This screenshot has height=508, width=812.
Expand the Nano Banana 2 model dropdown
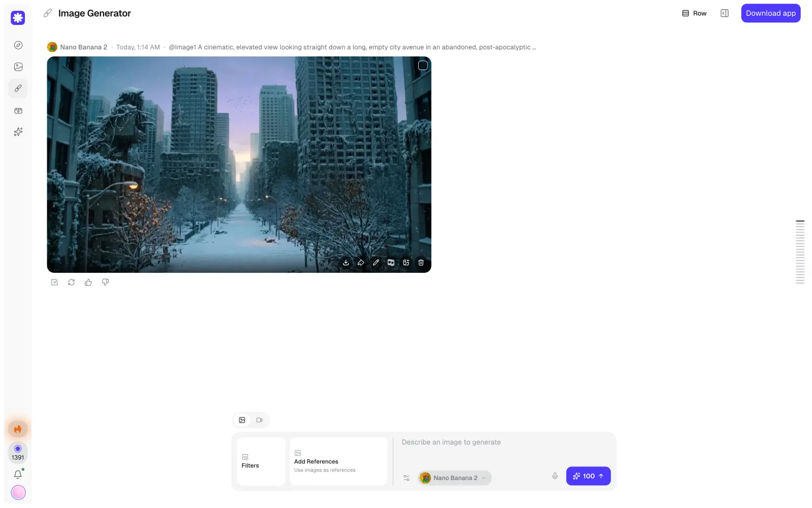pos(455,478)
